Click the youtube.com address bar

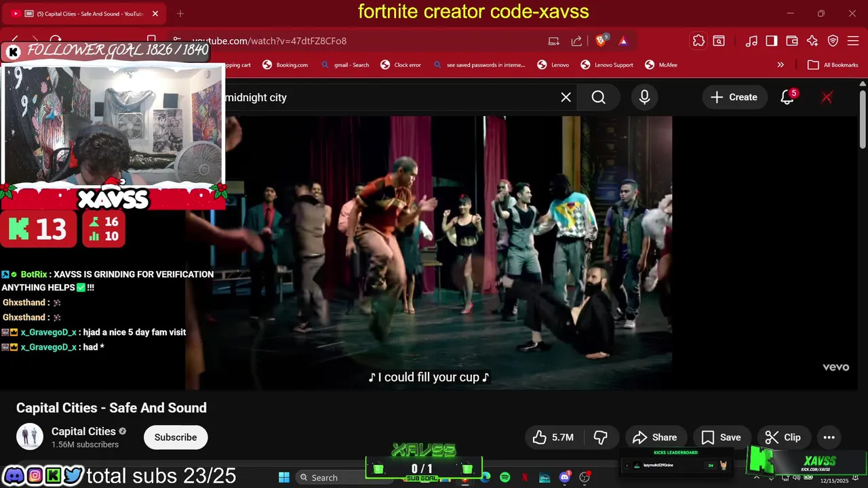tap(359, 41)
